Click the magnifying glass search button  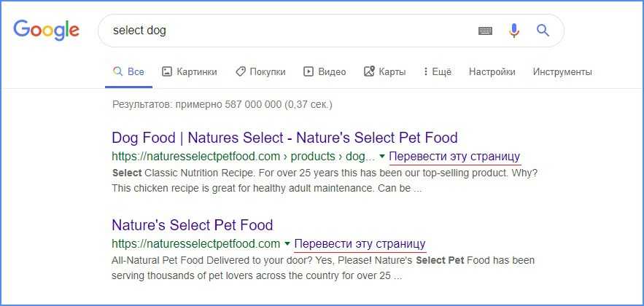543,31
